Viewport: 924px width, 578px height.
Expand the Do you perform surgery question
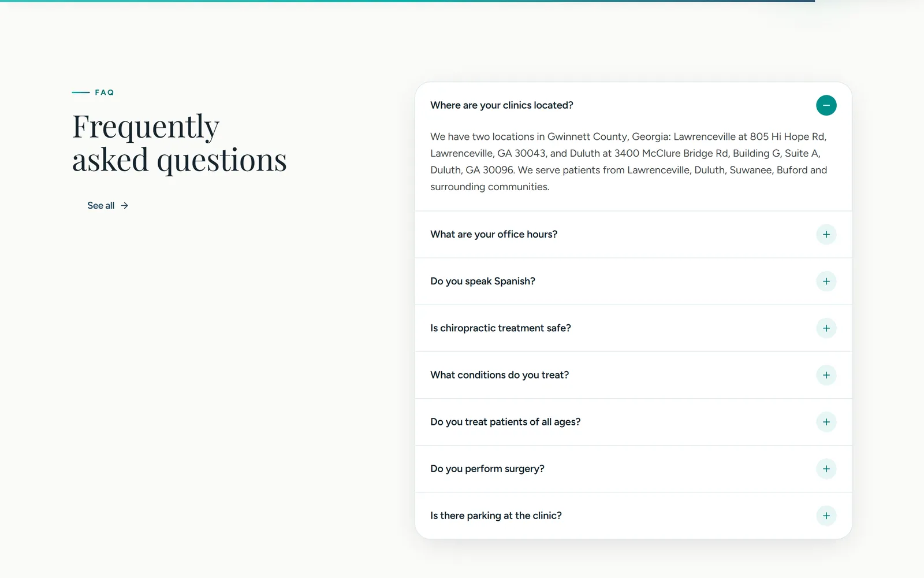click(634, 469)
